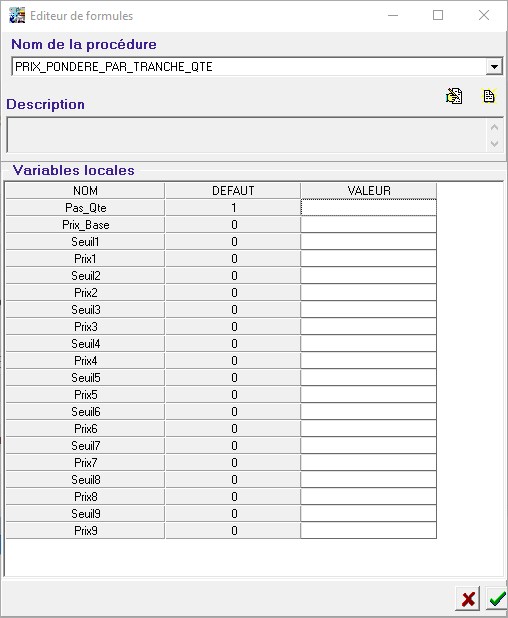Click the new document icon

[x=489, y=96]
